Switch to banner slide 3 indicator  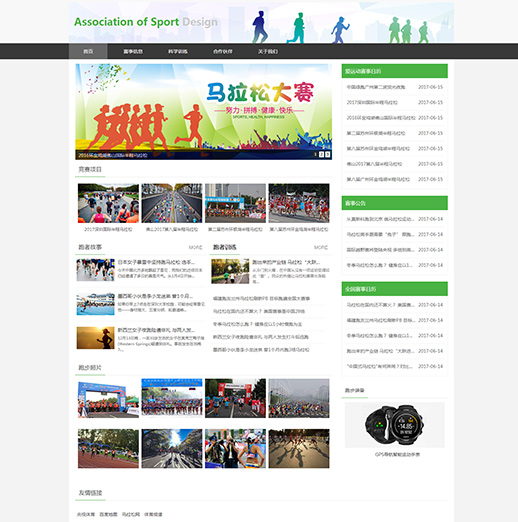coord(328,154)
